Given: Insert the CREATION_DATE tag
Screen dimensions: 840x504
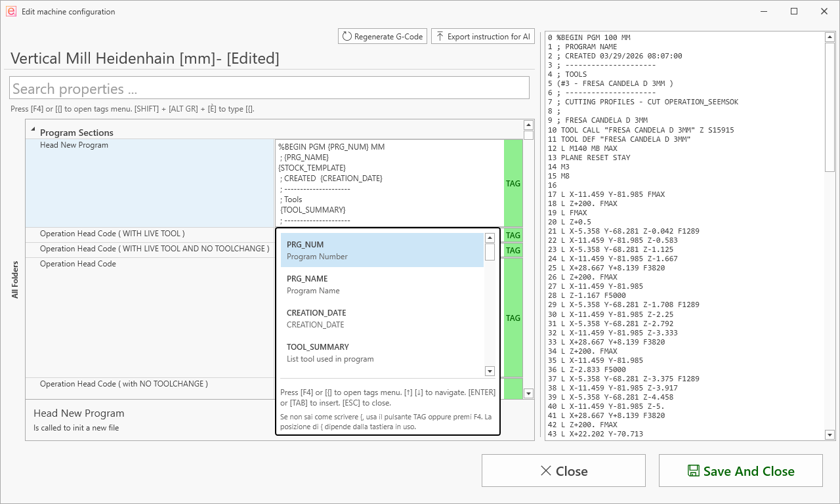Looking at the screenshot, I should tap(382, 318).
